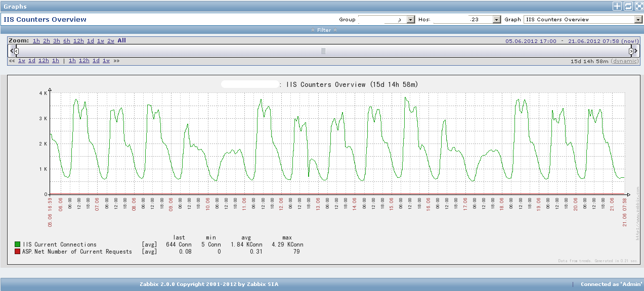Click the Graphs header title
The width and height of the screenshot is (644, 291).
pyautogui.click(x=15, y=7)
